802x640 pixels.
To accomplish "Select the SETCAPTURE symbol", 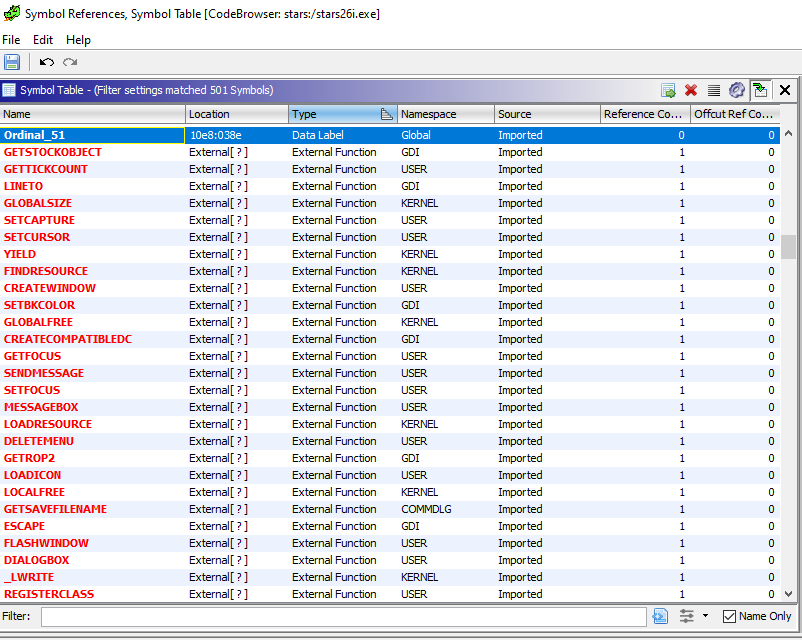I will tap(39, 220).
